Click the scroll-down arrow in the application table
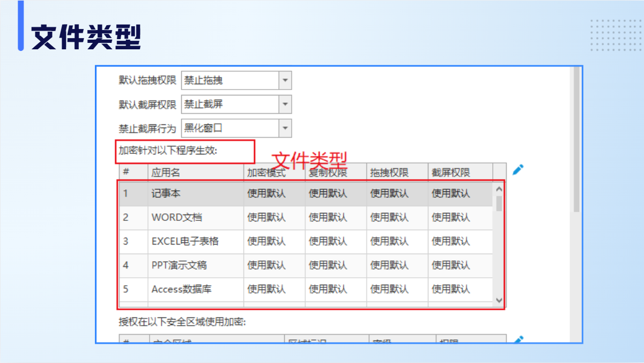 point(499,300)
